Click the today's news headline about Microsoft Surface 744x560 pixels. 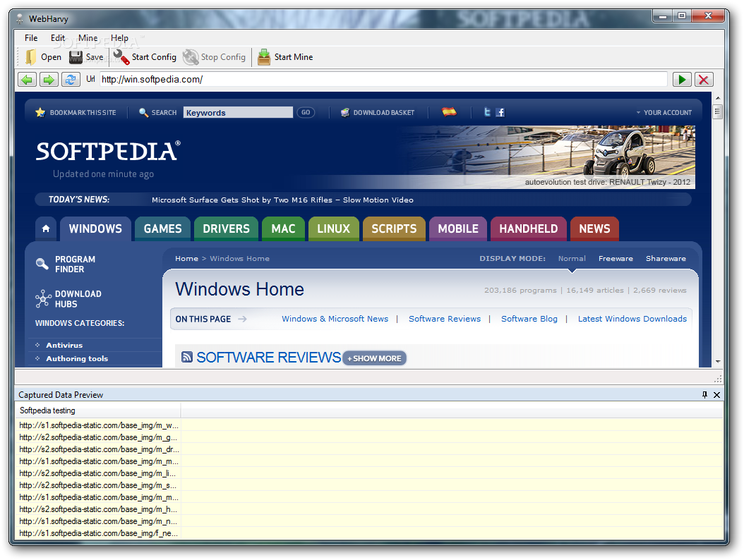pos(282,200)
